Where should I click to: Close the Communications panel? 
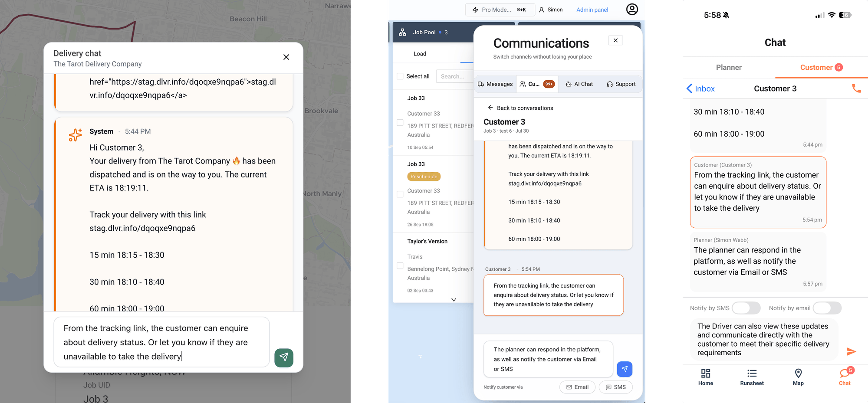pos(615,40)
